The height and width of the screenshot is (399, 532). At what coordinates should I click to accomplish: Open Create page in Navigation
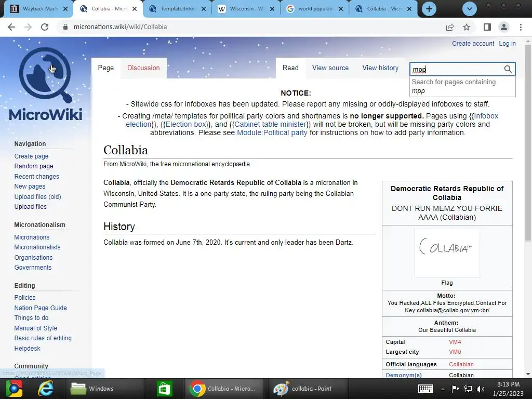pyautogui.click(x=31, y=156)
